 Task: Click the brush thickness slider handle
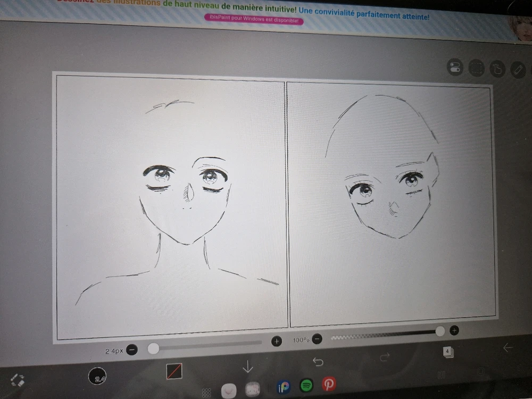tap(153, 348)
